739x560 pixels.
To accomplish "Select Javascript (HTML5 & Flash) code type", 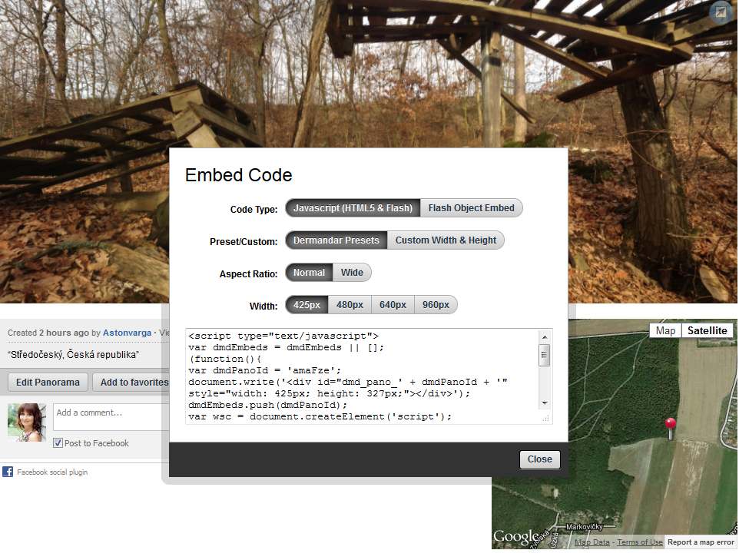I will click(353, 208).
